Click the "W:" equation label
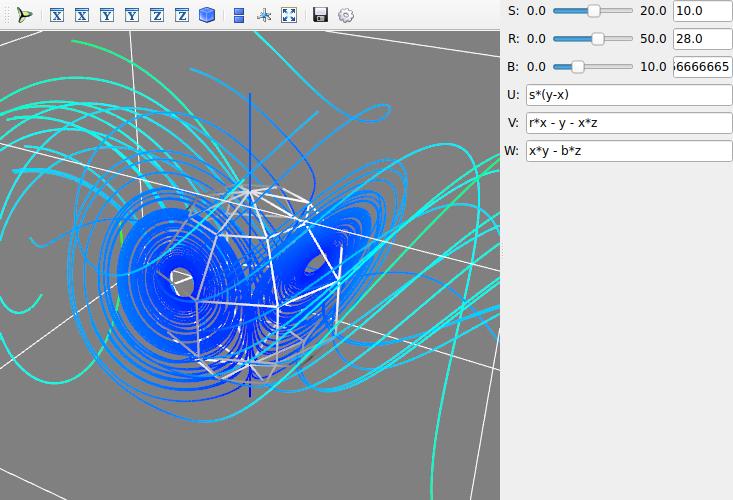The image size is (733, 500). [x=511, y=151]
